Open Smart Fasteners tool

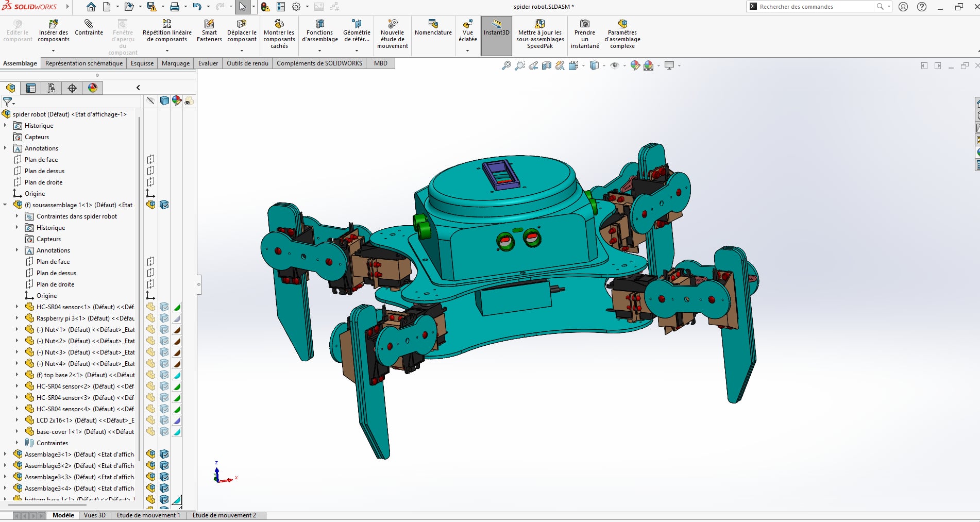coord(209,31)
